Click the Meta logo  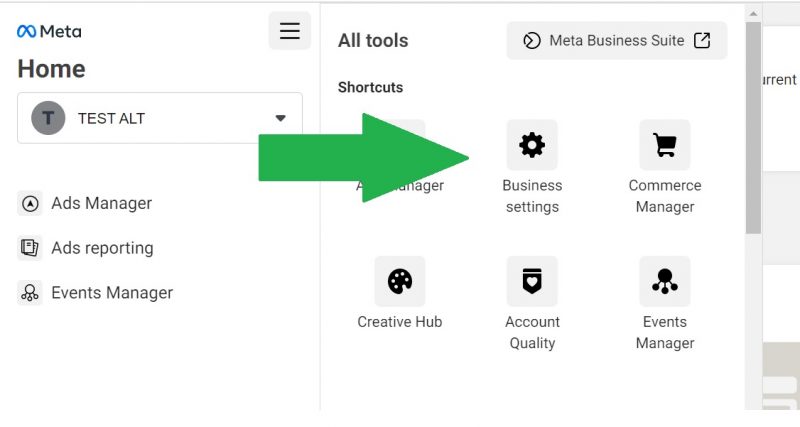pos(49,31)
